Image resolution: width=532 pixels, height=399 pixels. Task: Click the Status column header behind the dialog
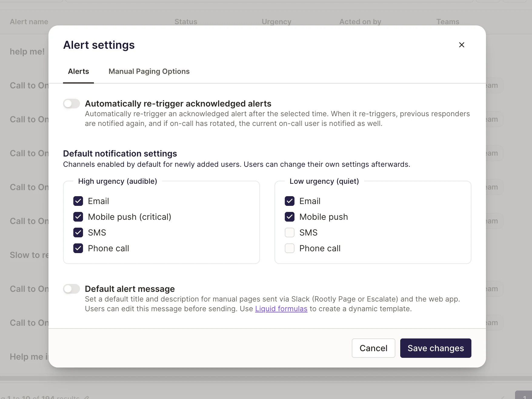coord(186,22)
